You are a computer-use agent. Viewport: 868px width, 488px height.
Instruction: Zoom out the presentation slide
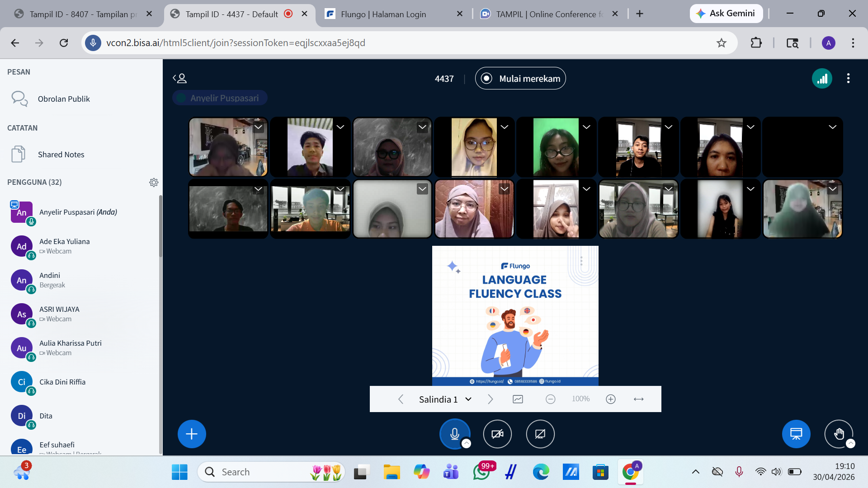click(x=550, y=399)
